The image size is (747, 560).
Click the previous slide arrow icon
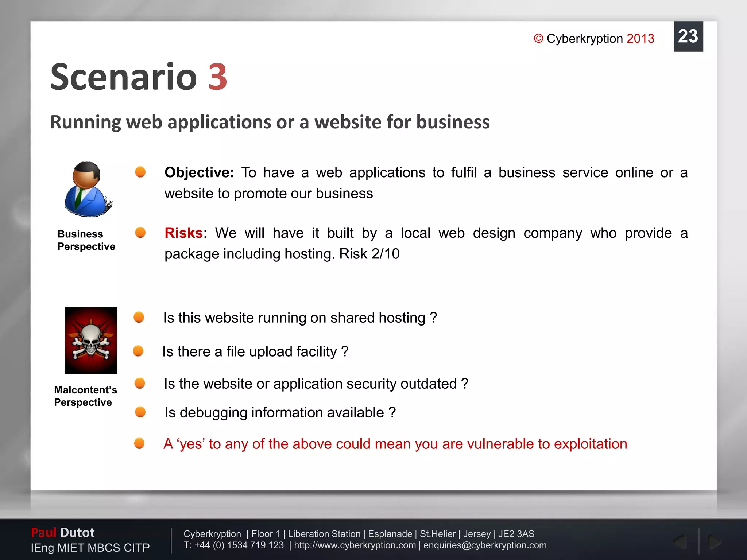[x=681, y=542]
